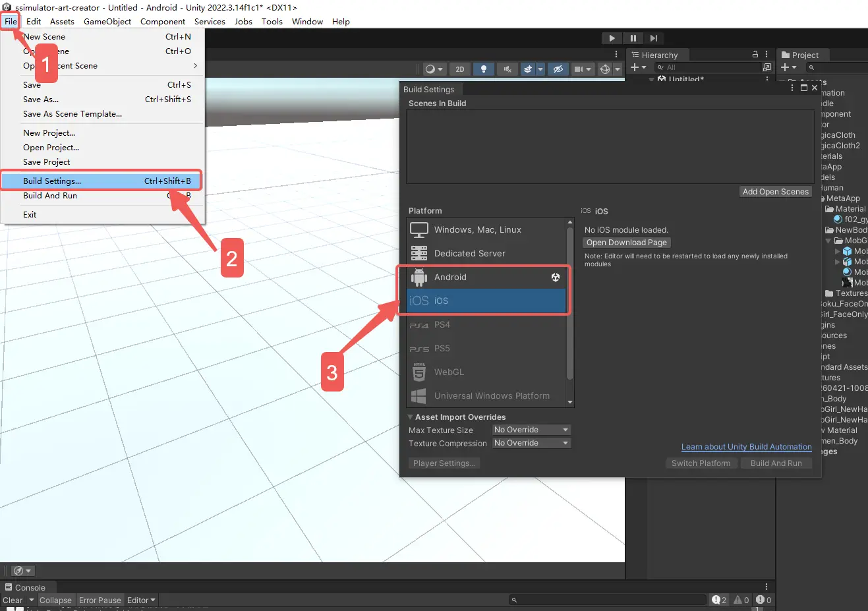Toggle scene lighting with the lightbulb icon

click(x=484, y=69)
